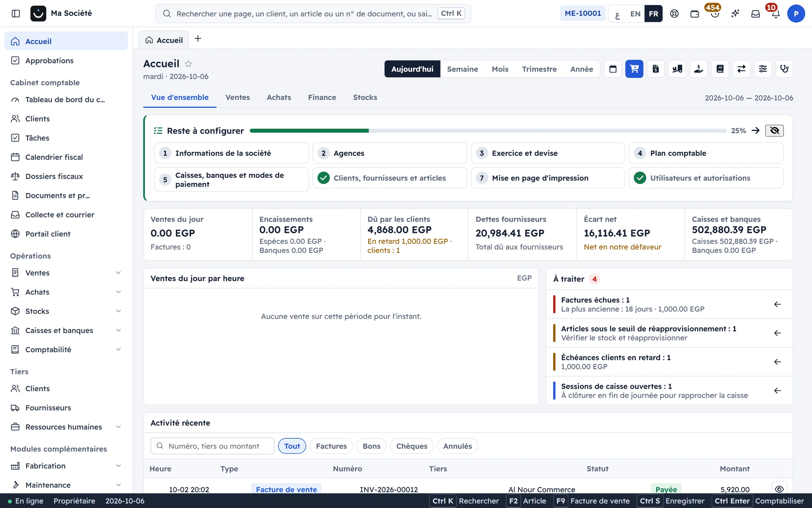The image size is (812, 508).
Task: Open Calendrier fiscal in the sidebar
Action: (x=66, y=157)
